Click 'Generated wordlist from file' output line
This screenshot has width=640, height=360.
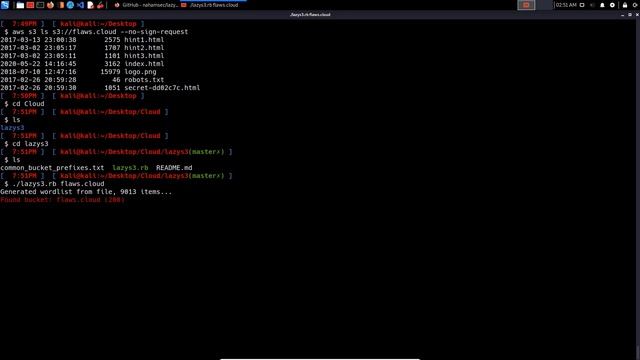tap(86, 192)
